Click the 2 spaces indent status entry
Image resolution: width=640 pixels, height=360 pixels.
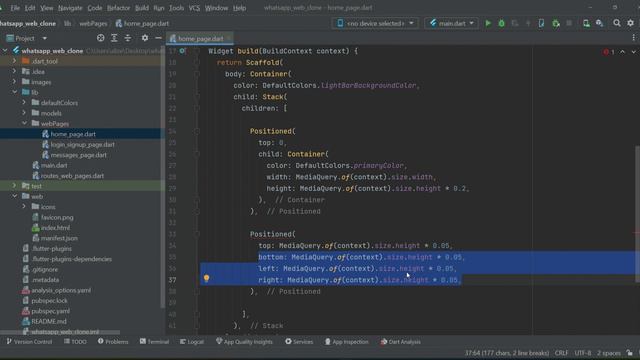[x=609, y=353]
